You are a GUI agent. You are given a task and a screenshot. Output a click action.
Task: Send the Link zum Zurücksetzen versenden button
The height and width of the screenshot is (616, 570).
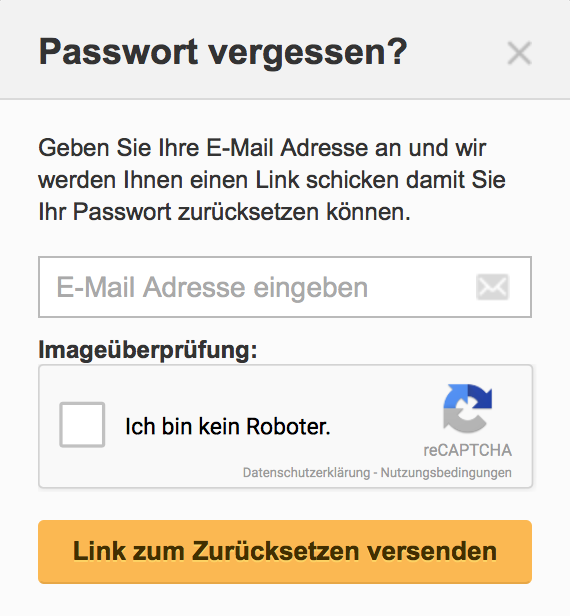click(x=285, y=552)
